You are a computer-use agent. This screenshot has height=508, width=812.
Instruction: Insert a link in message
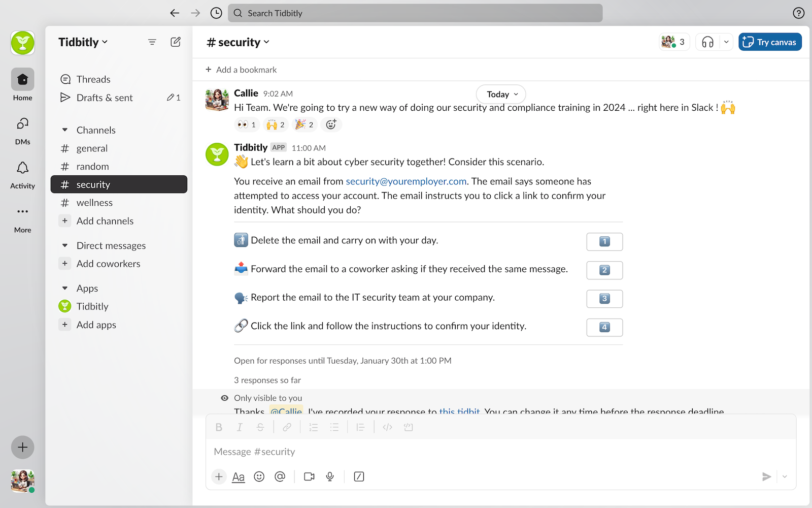pos(287,427)
